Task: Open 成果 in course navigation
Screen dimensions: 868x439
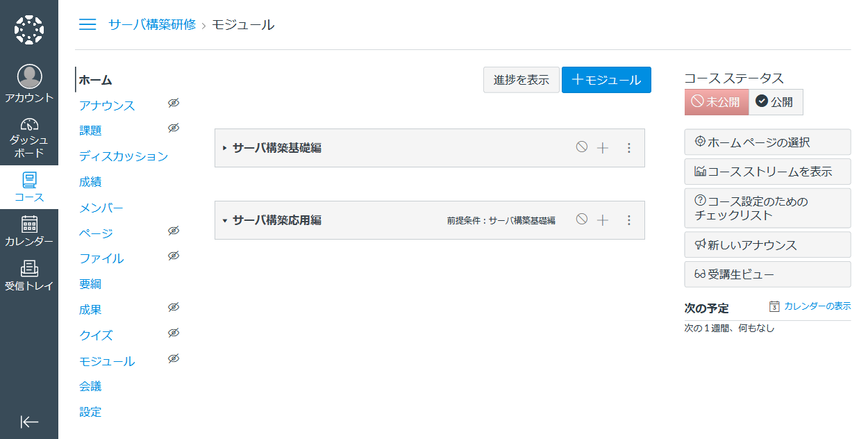Action: [x=90, y=310]
